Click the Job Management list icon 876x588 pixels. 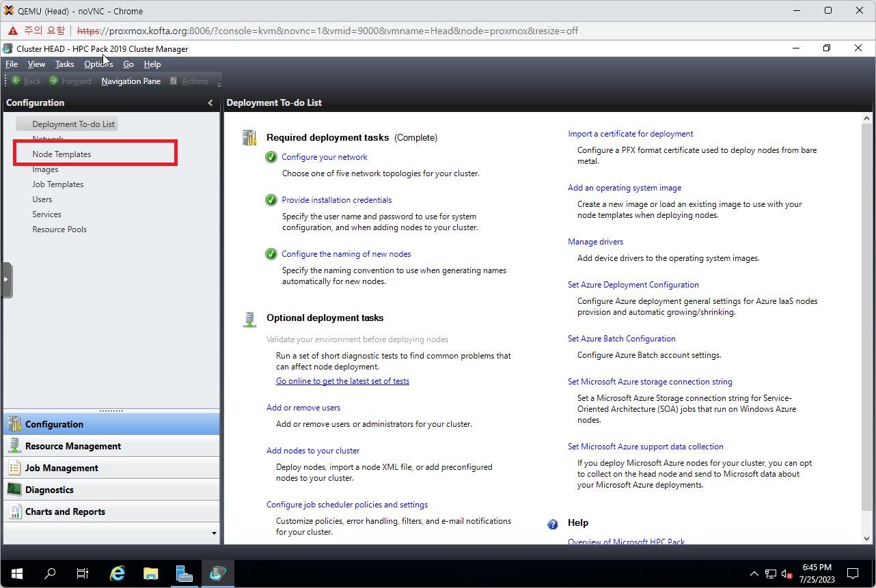click(x=14, y=468)
